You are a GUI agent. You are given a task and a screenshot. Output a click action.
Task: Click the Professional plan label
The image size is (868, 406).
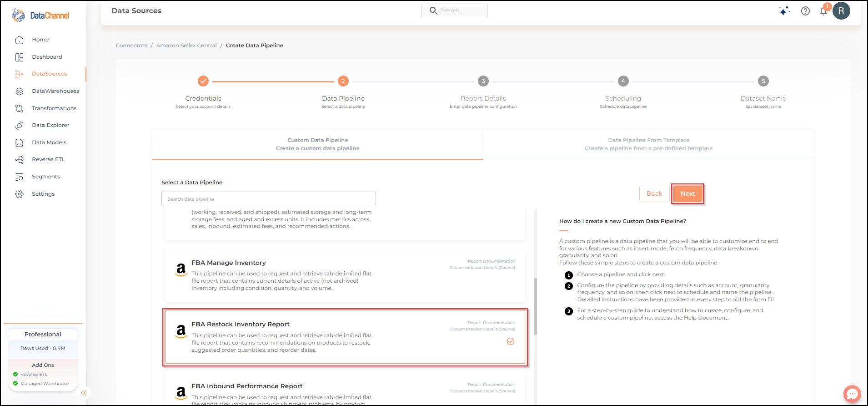pos(43,334)
